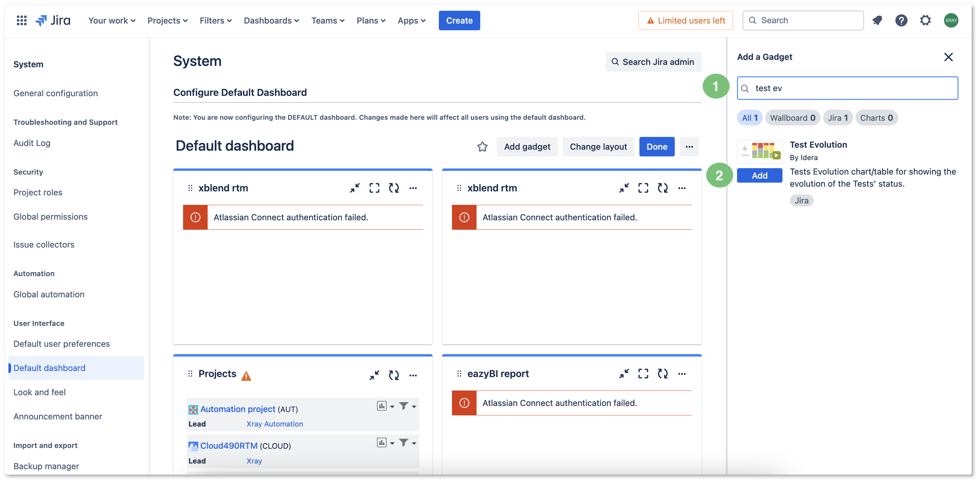This screenshot has height=483, width=980.
Task: Click the Create button
Action: click(459, 21)
